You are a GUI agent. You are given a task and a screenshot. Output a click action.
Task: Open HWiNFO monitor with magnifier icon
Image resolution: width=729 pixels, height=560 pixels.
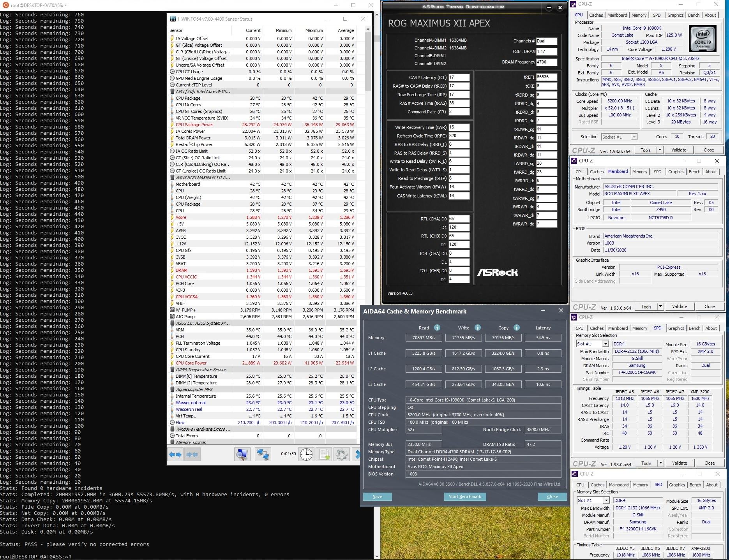click(x=242, y=454)
